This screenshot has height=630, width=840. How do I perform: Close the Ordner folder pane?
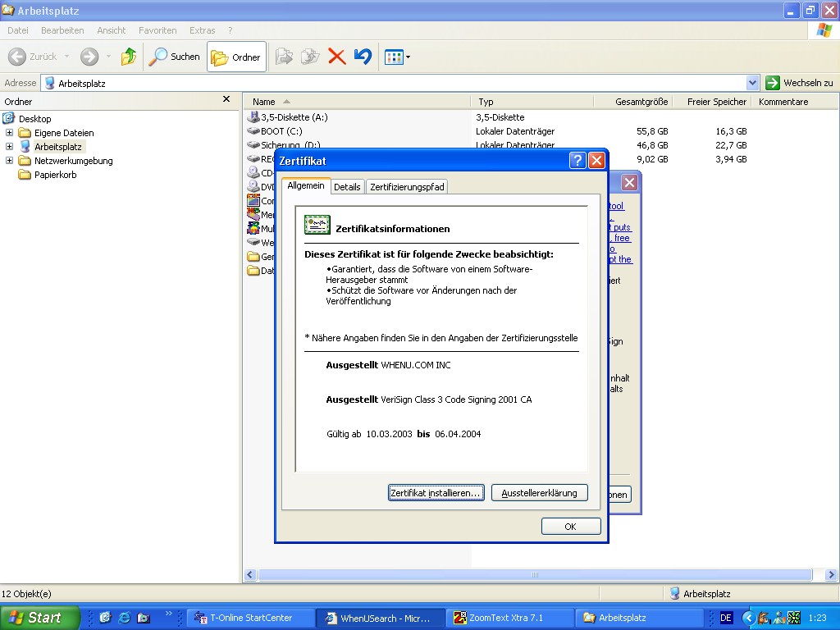(x=226, y=99)
